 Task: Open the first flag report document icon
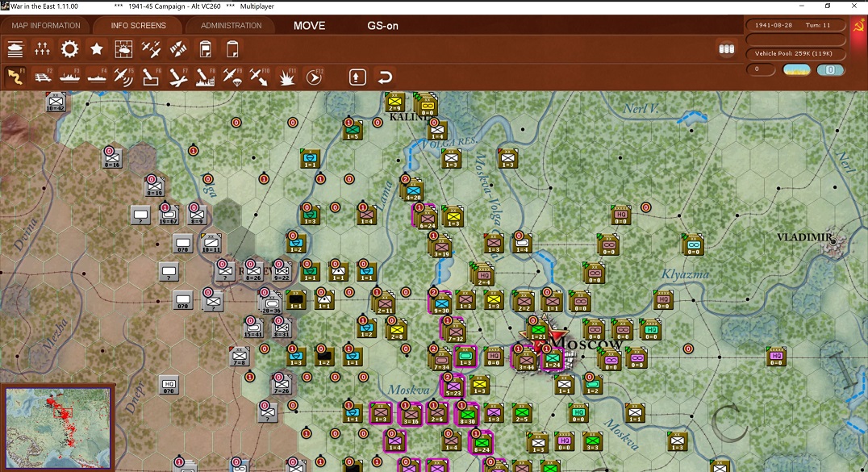tap(205, 50)
